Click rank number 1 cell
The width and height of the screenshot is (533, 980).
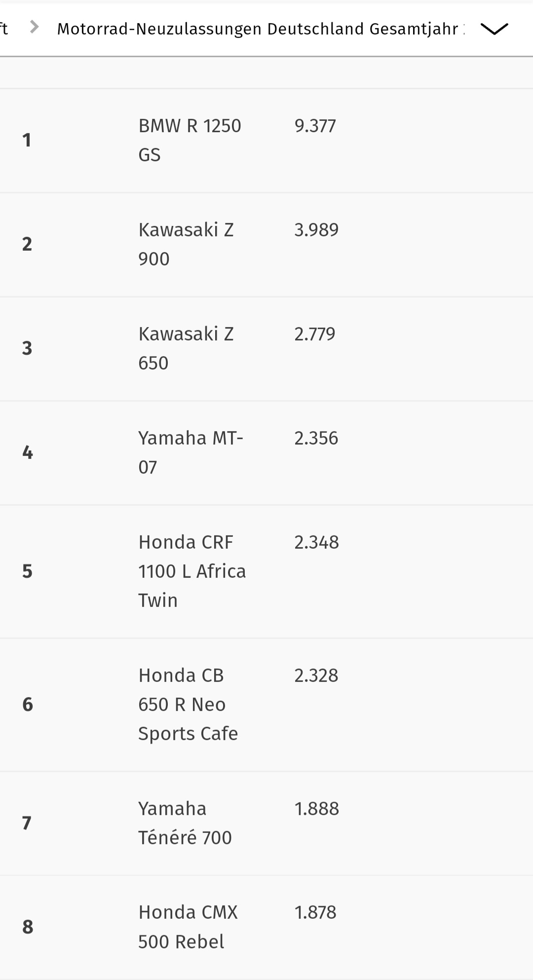point(27,140)
